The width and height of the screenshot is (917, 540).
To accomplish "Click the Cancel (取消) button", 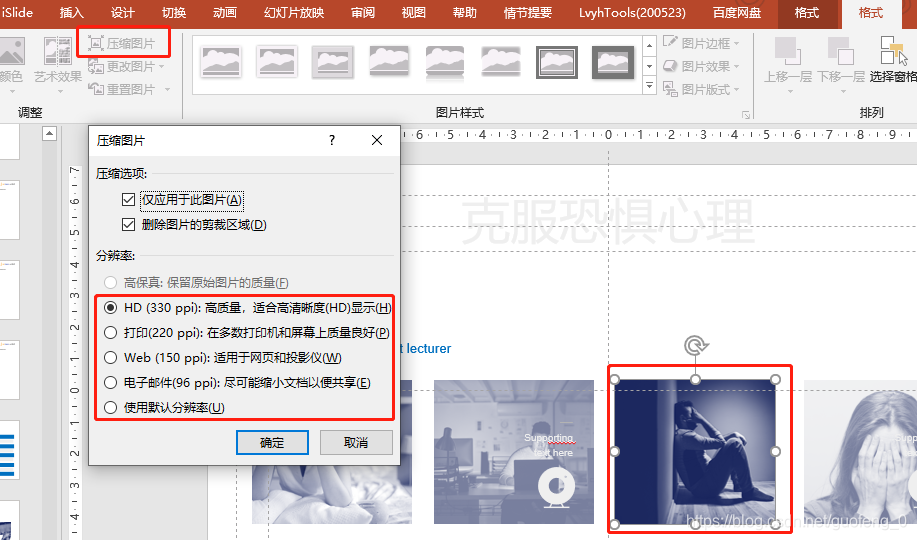I will 356,442.
